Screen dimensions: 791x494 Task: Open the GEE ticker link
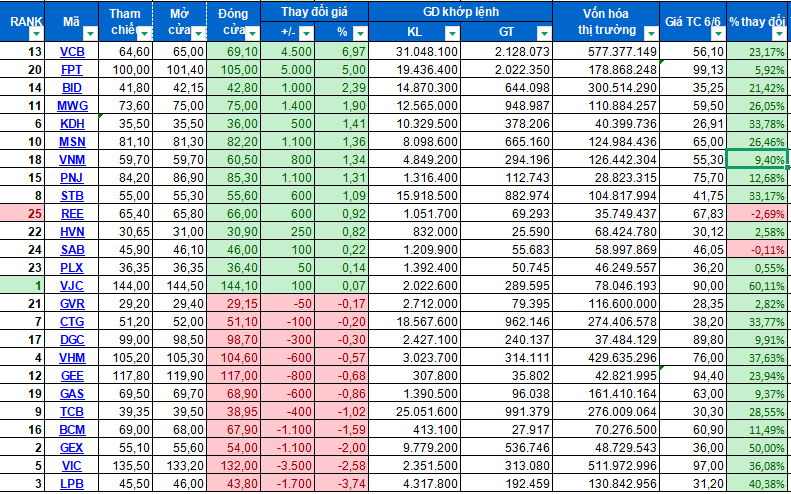[72, 376]
